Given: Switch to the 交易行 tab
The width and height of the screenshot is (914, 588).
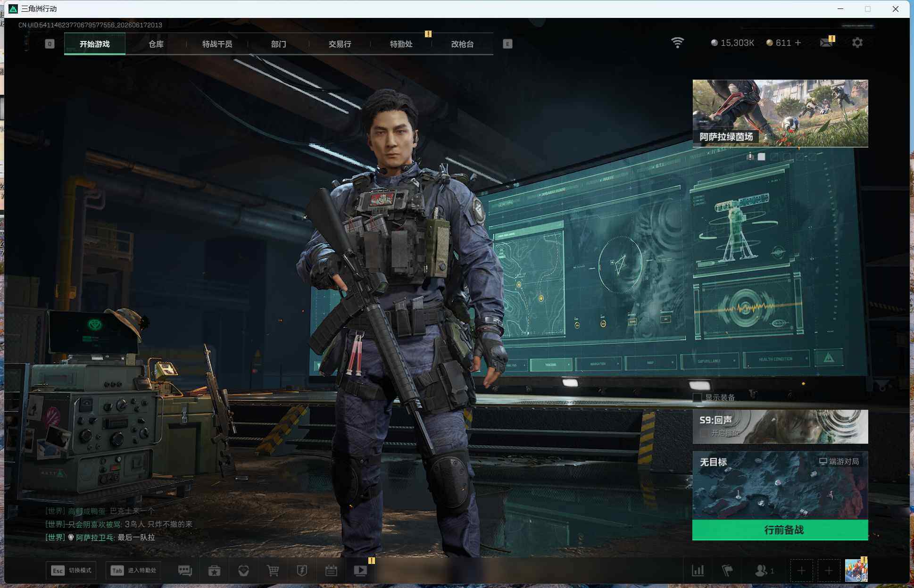Looking at the screenshot, I should (340, 44).
